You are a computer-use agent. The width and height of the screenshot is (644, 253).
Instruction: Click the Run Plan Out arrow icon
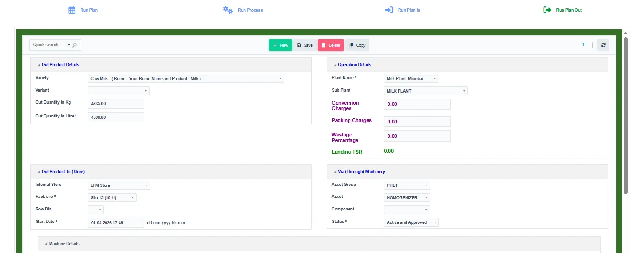tap(547, 10)
